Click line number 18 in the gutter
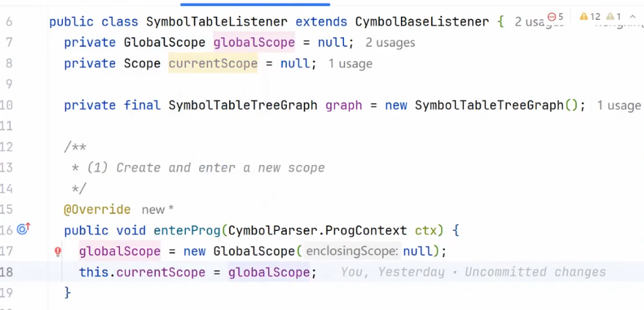Image resolution: width=644 pixels, height=310 pixels. (7, 272)
